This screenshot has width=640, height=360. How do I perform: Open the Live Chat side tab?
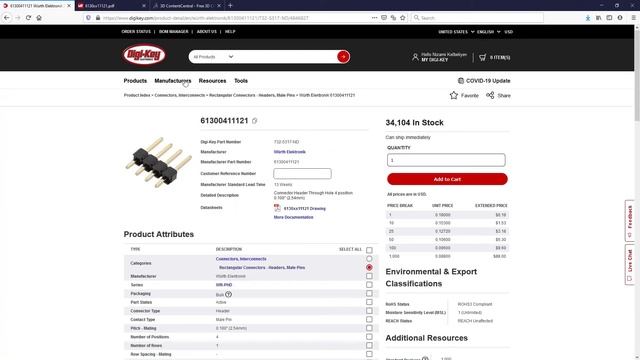coord(629,264)
